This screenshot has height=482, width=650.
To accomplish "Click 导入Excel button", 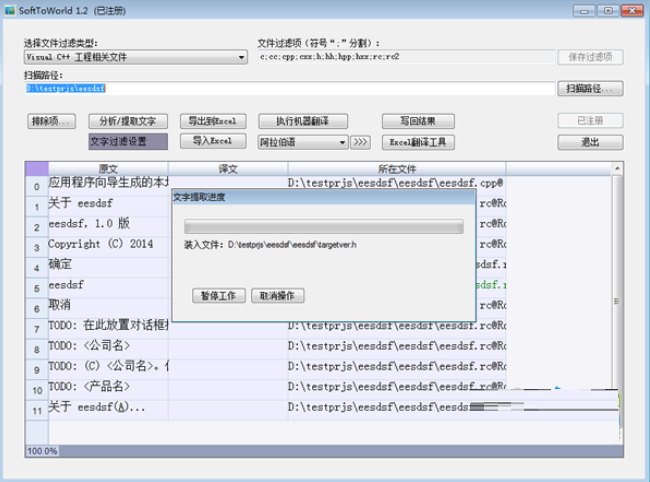I will (213, 141).
